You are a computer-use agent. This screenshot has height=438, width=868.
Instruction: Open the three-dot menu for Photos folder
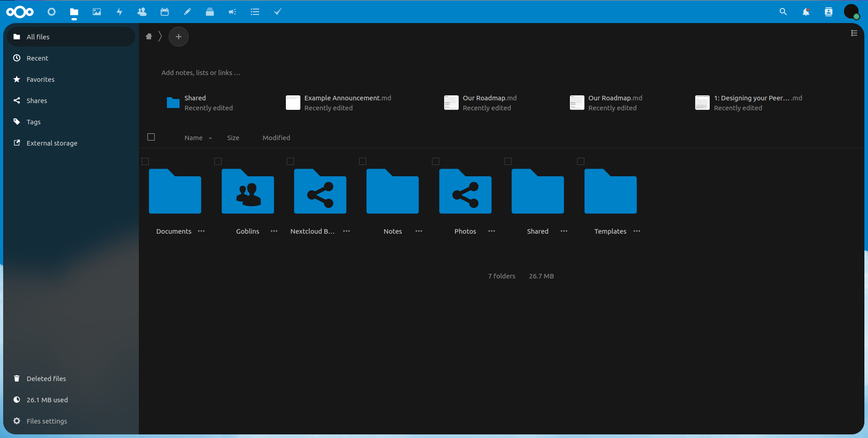[491, 231]
